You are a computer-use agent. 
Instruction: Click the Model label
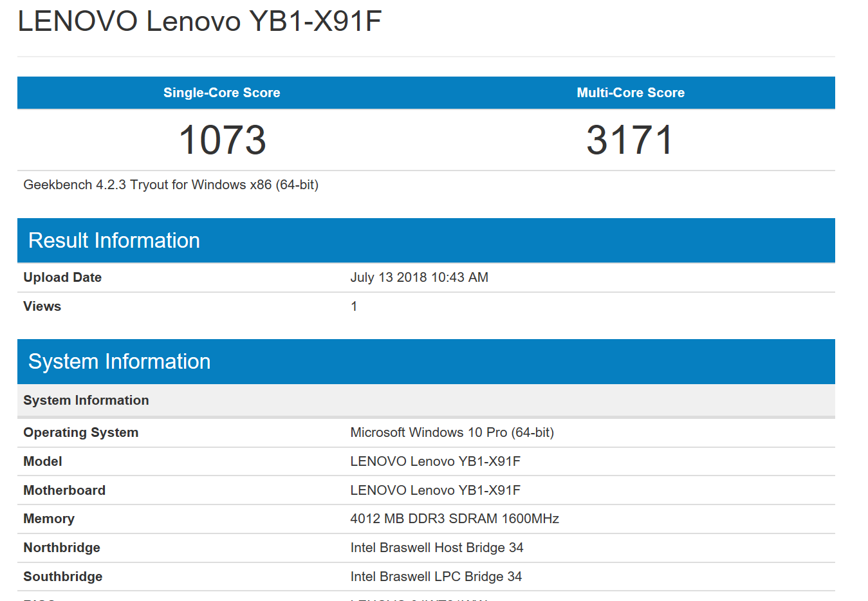pos(43,461)
